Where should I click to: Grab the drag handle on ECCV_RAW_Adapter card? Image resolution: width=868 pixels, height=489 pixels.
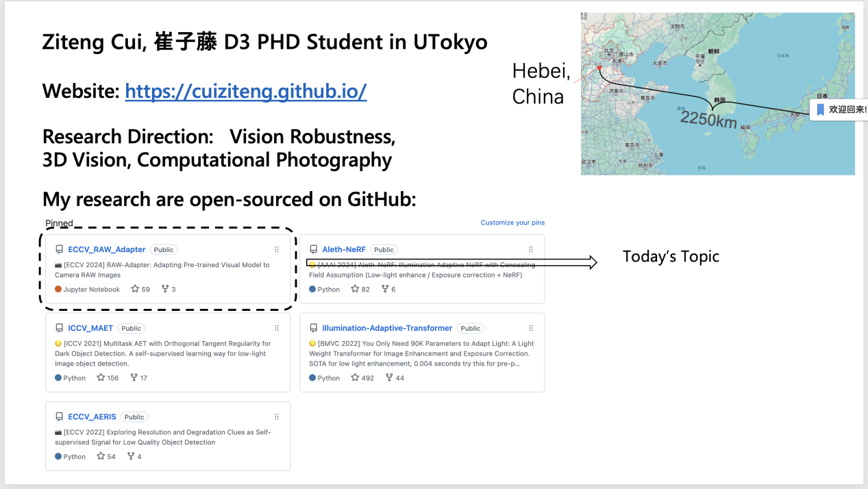[x=277, y=250]
